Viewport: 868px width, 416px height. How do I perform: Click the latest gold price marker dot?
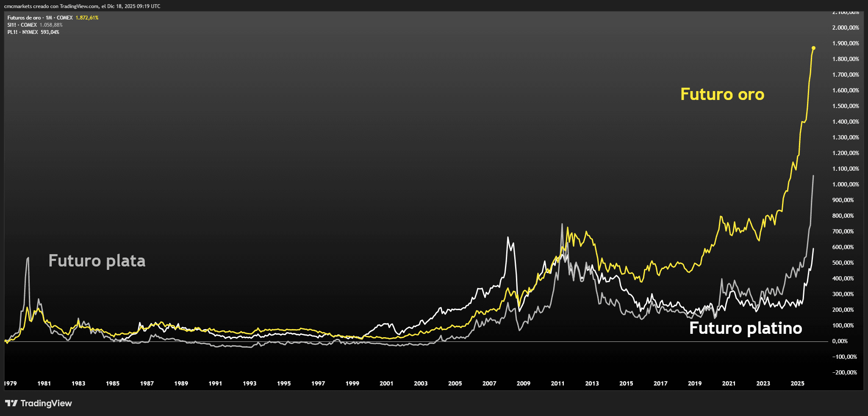[x=813, y=48]
